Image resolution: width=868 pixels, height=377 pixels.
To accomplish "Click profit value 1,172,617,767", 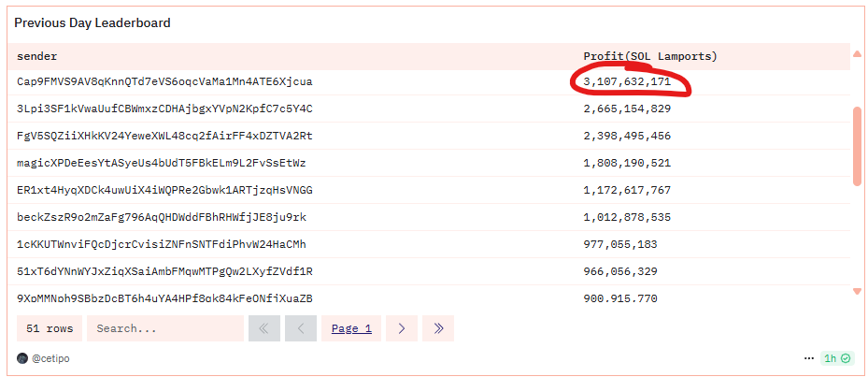I will [x=627, y=190].
